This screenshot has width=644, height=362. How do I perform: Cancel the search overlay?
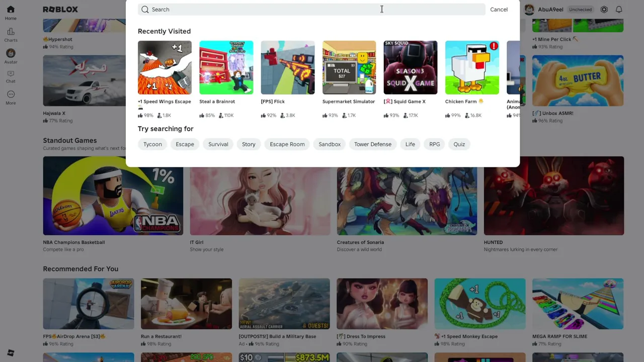(499, 10)
